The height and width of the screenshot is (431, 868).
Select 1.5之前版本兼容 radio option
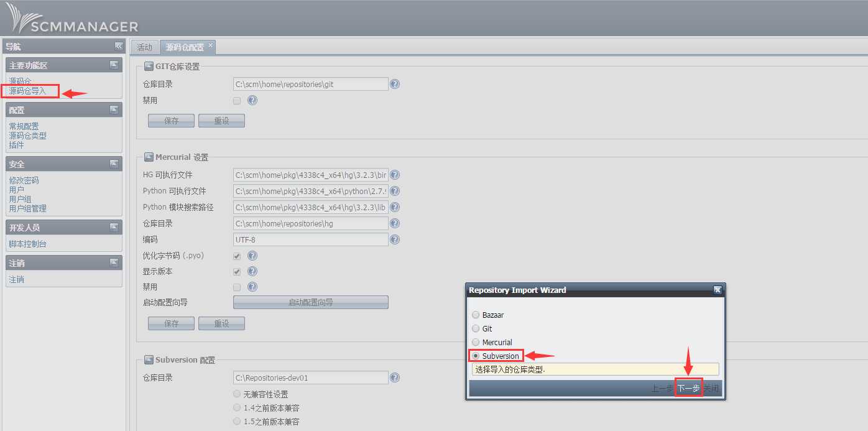(237, 421)
